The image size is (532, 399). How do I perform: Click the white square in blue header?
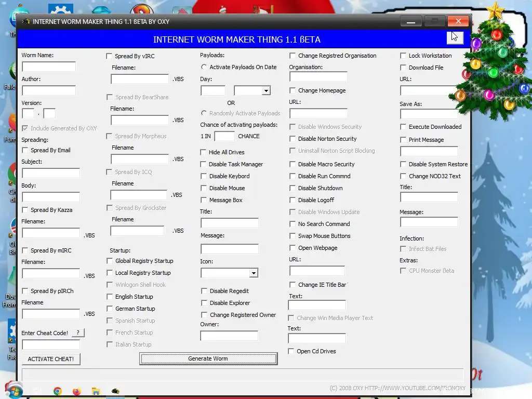click(x=455, y=37)
